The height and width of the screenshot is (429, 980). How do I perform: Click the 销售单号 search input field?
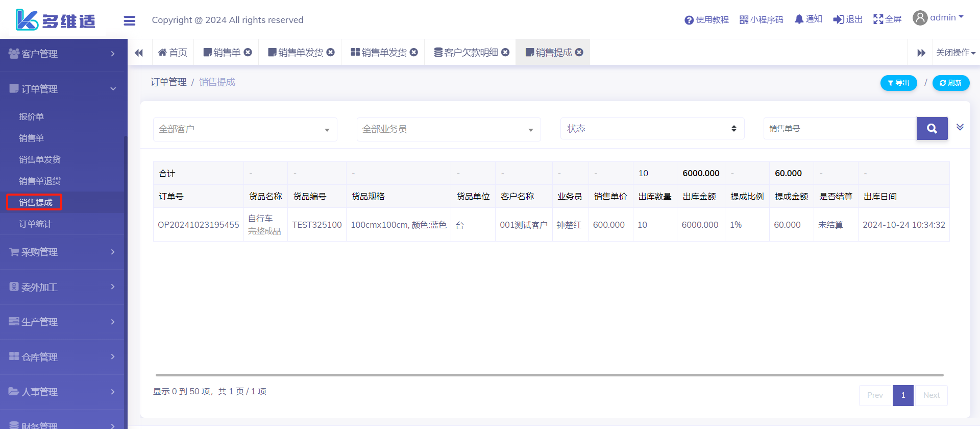(840, 129)
